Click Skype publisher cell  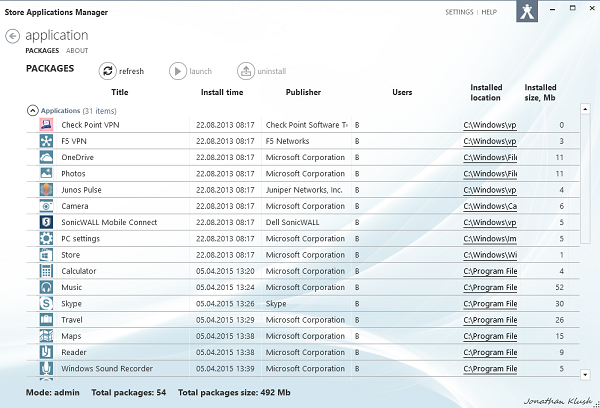(276, 304)
